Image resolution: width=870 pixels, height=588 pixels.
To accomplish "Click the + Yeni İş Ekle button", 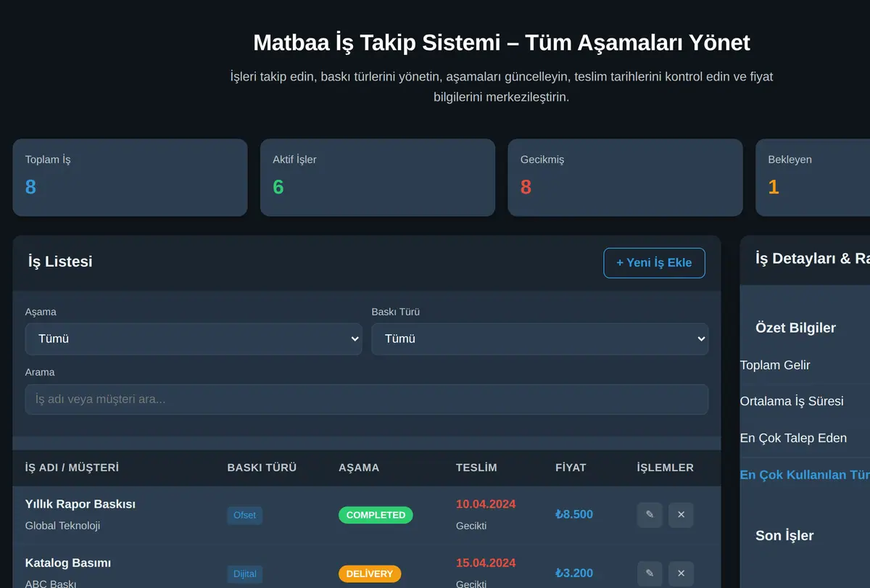I will pyautogui.click(x=654, y=262).
